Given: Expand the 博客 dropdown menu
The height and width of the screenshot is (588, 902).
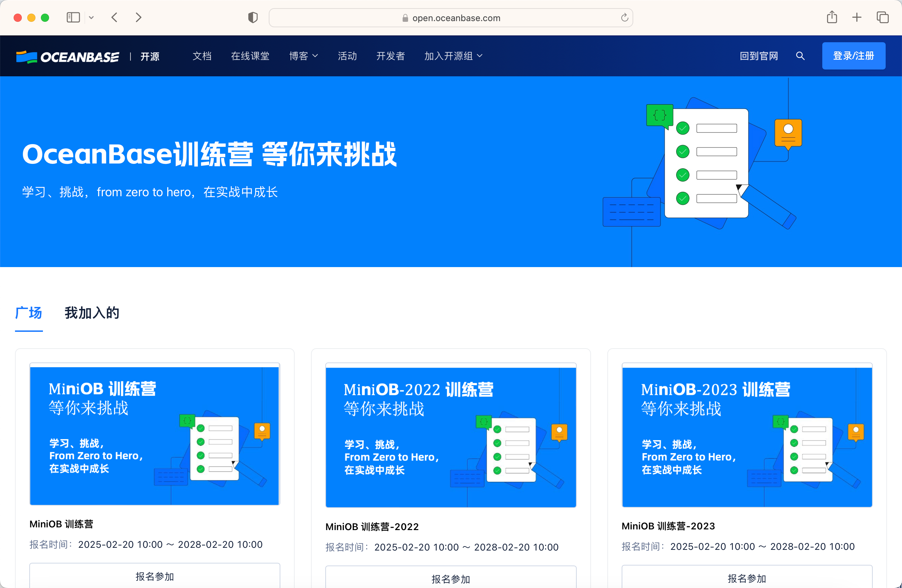Looking at the screenshot, I should (304, 56).
